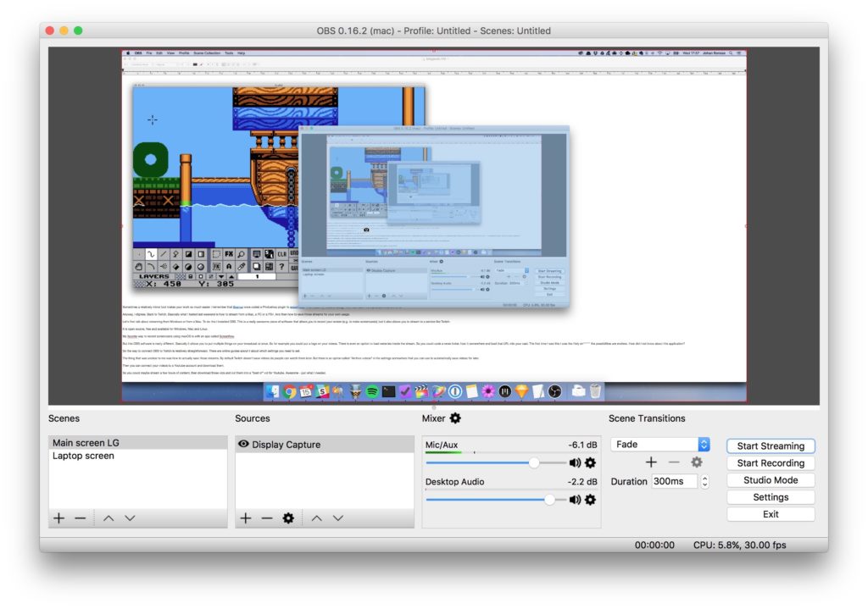Open the Mixer settings gear next to Mixer title
Image resolution: width=868 pixels, height=609 pixels.
tap(455, 418)
